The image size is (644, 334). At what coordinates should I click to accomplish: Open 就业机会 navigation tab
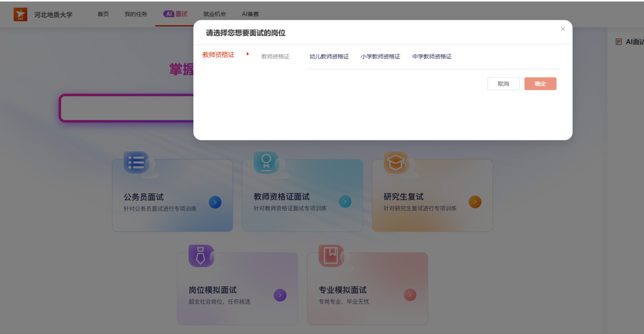click(215, 14)
